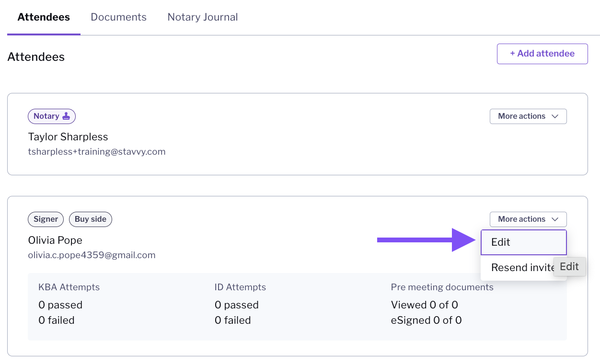Viewport: 600px width, 364px height.
Task: Click Taylor Sharpless's email address
Action: (97, 152)
